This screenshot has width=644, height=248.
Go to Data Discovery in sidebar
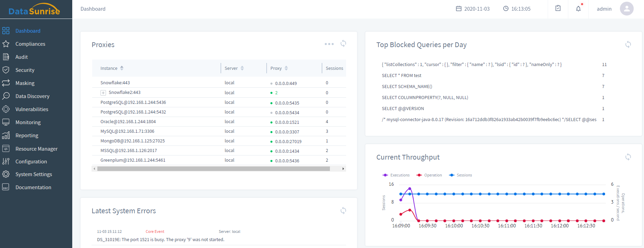pyautogui.click(x=32, y=96)
